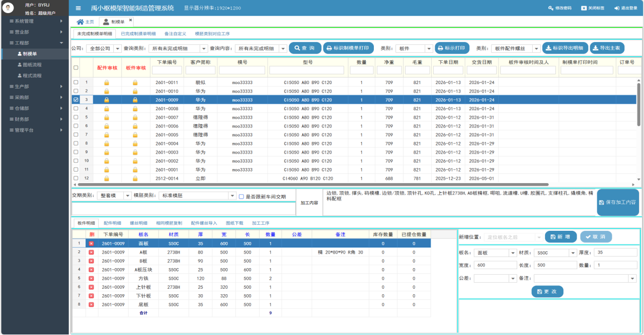Image resolution: width=644 pixels, height=335 pixels.
Task: Click 保存加工内容 button
Action: [618, 202]
